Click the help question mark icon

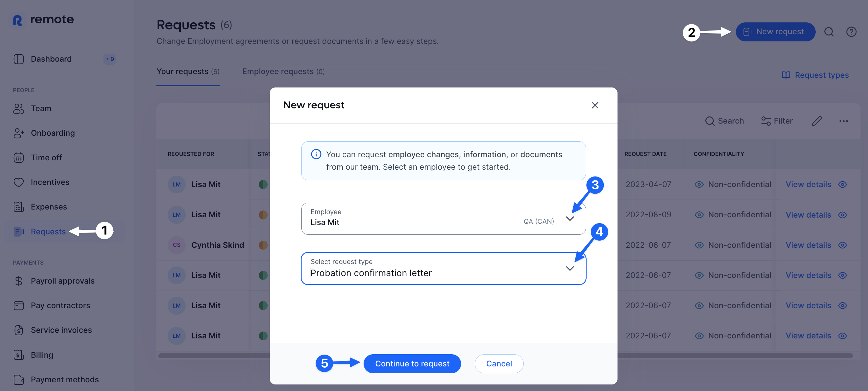(x=851, y=32)
